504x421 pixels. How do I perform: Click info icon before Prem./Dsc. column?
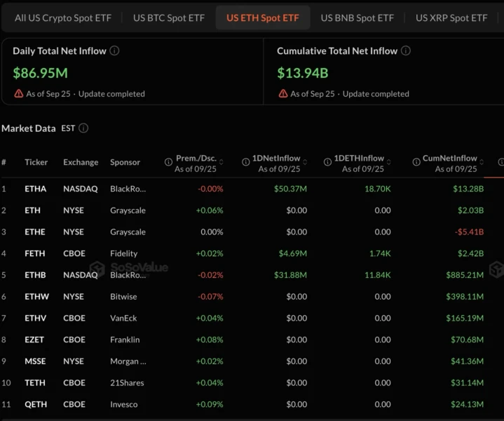coord(168,162)
